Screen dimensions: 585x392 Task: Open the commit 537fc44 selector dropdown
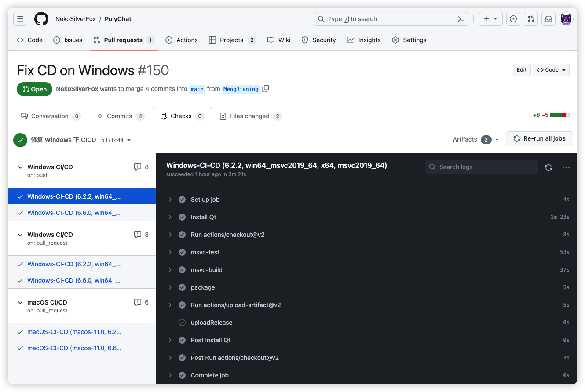(116, 140)
